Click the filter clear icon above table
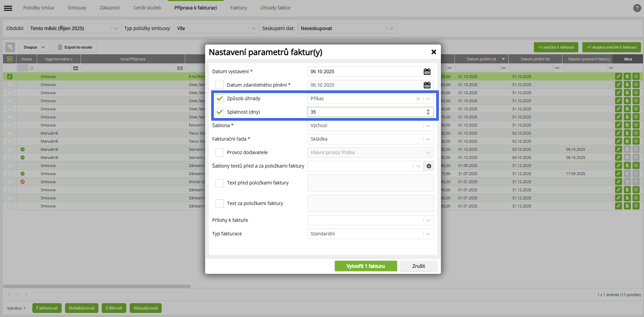 10,47
